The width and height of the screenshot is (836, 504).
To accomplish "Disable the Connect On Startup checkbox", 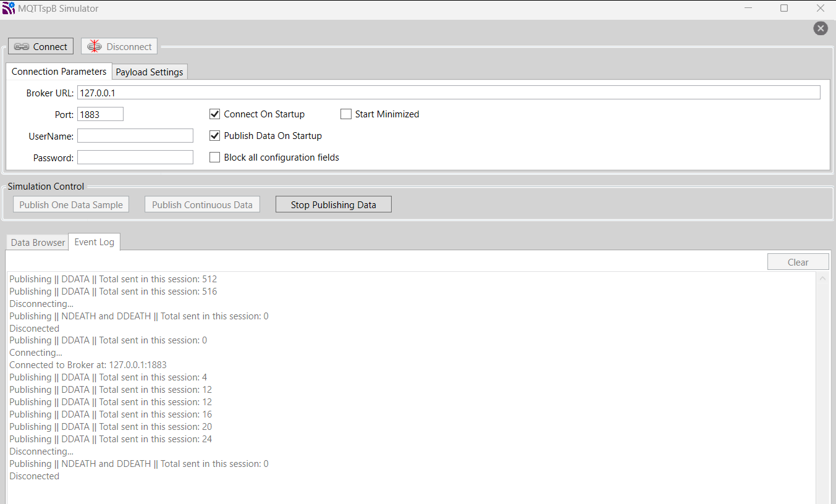I will pos(215,114).
